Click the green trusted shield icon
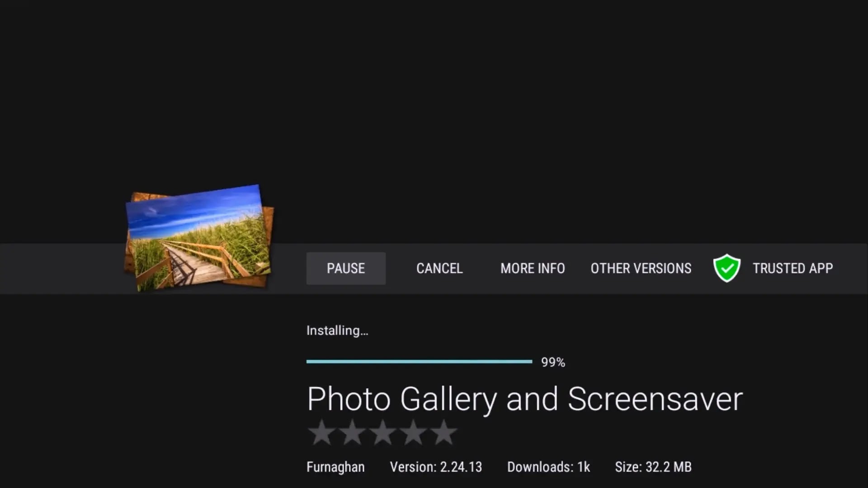Image resolution: width=868 pixels, height=488 pixels. pyautogui.click(x=726, y=268)
